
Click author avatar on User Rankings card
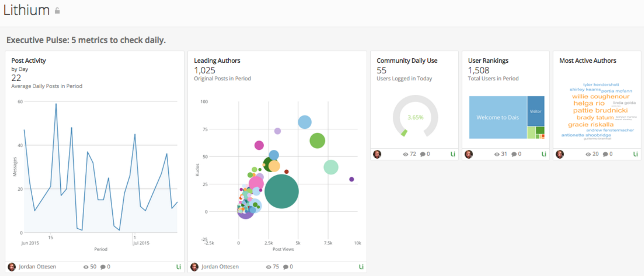pyautogui.click(x=469, y=154)
